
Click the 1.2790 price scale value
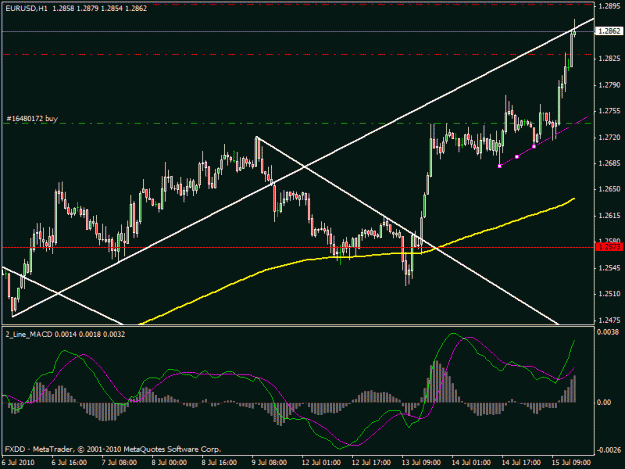[x=610, y=85]
